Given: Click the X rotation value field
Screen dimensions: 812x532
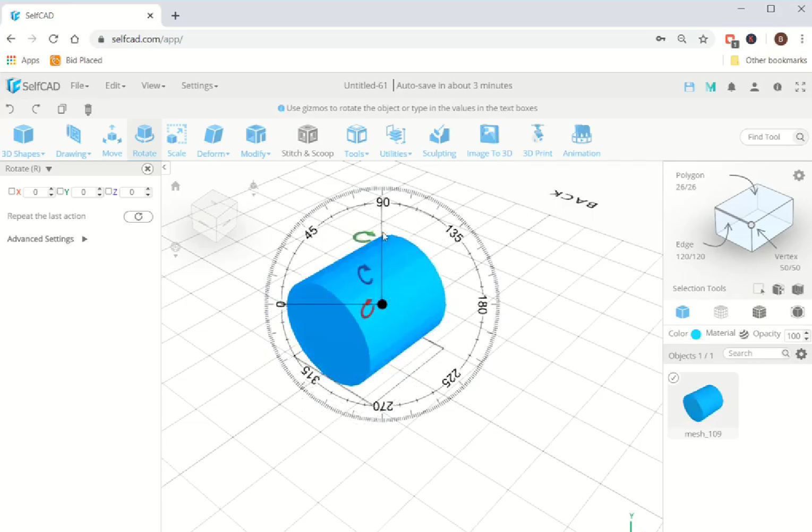Looking at the screenshot, I should point(36,192).
